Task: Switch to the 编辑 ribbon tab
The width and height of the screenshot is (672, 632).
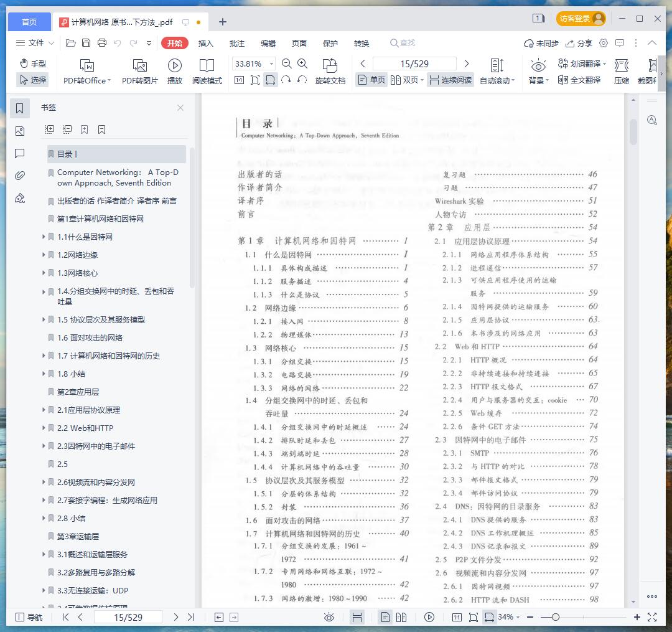Action: 268,44
